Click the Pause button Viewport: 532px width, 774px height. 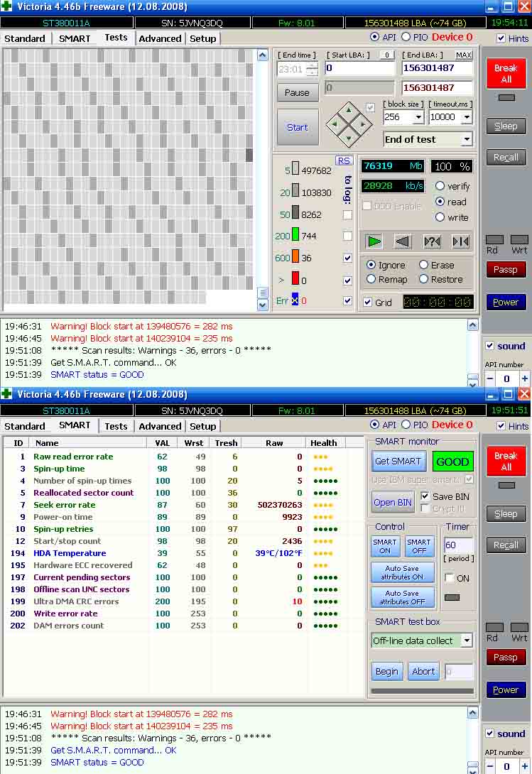coord(297,92)
